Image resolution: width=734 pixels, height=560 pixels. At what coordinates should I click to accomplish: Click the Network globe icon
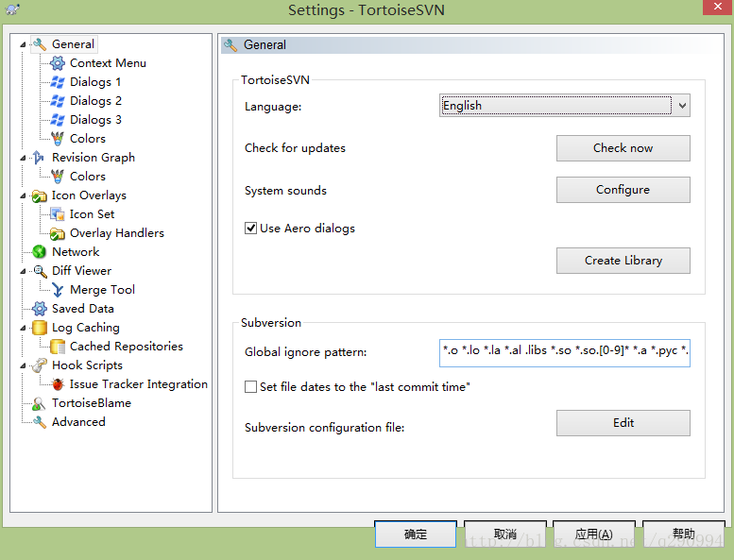pyautogui.click(x=40, y=252)
